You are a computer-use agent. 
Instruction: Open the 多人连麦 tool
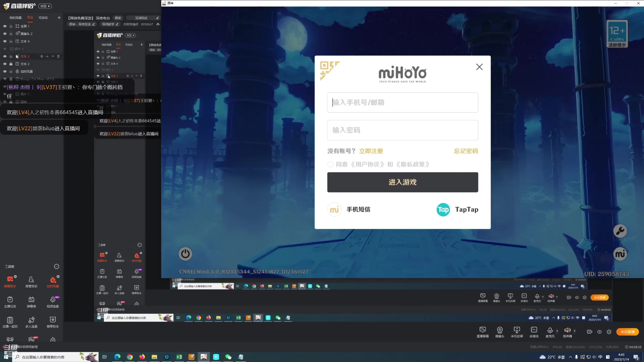pyautogui.click(x=31, y=322)
